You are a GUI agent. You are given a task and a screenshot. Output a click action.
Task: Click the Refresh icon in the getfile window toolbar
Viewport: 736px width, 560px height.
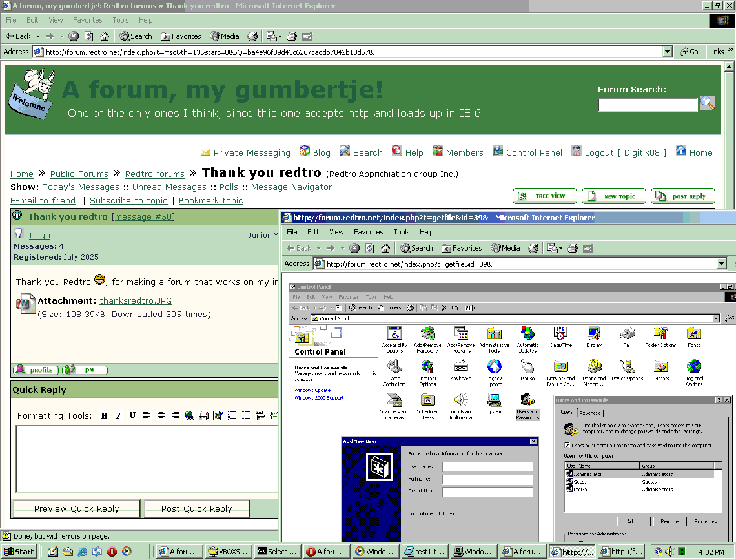pyautogui.click(x=370, y=248)
